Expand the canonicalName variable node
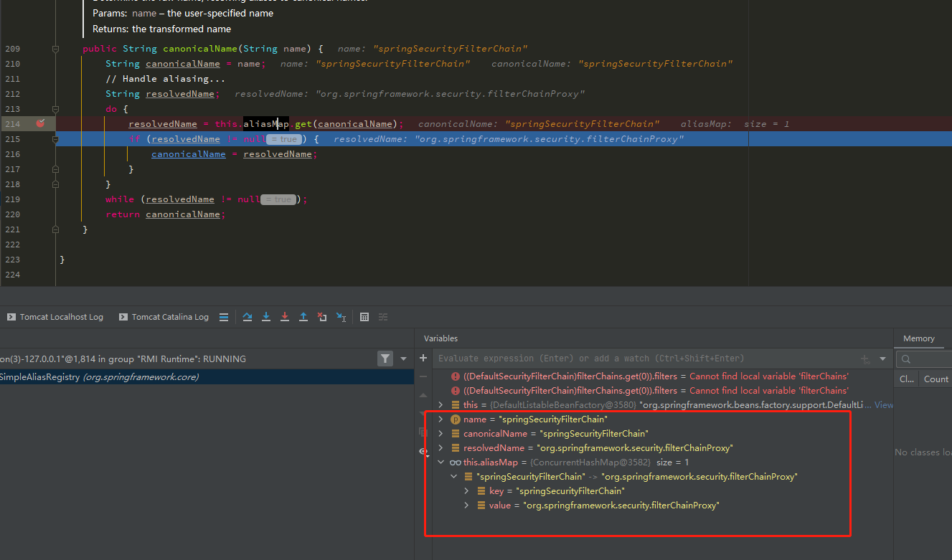Image resolution: width=952 pixels, height=560 pixels. (440, 434)
